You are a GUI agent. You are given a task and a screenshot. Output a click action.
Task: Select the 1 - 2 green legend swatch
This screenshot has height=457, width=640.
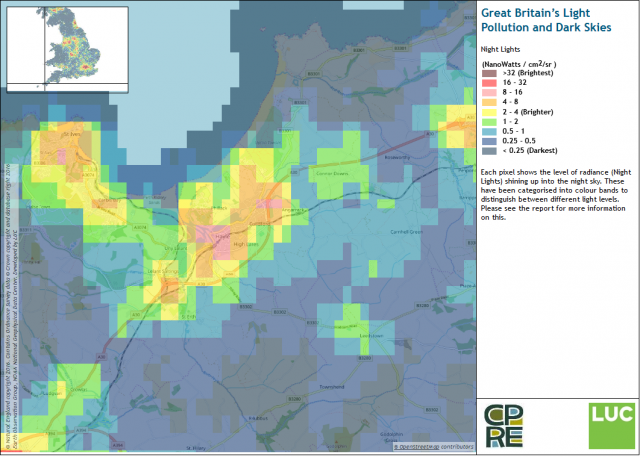(x=488, y=122)
